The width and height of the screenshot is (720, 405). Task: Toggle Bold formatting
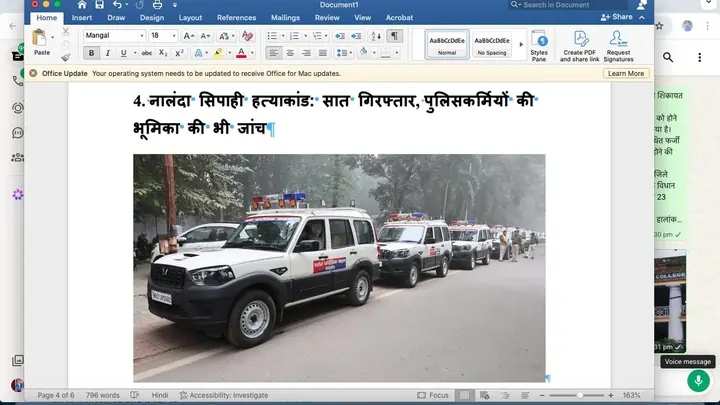(91, 53)
